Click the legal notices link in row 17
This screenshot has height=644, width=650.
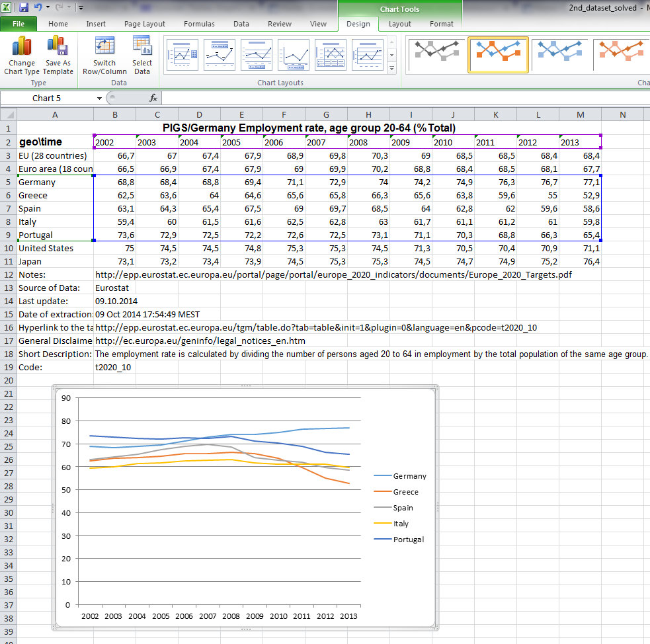[x=200, y=341]
